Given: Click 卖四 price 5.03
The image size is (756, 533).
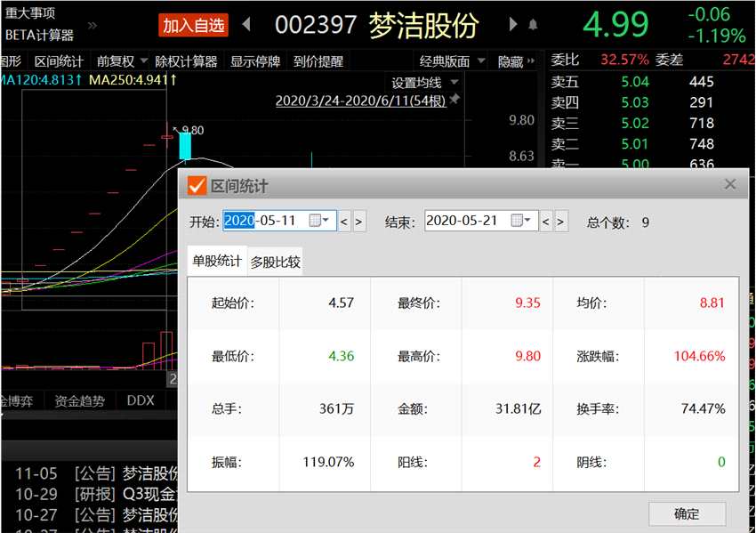Looking at the screenshot, I should (635, 102).
